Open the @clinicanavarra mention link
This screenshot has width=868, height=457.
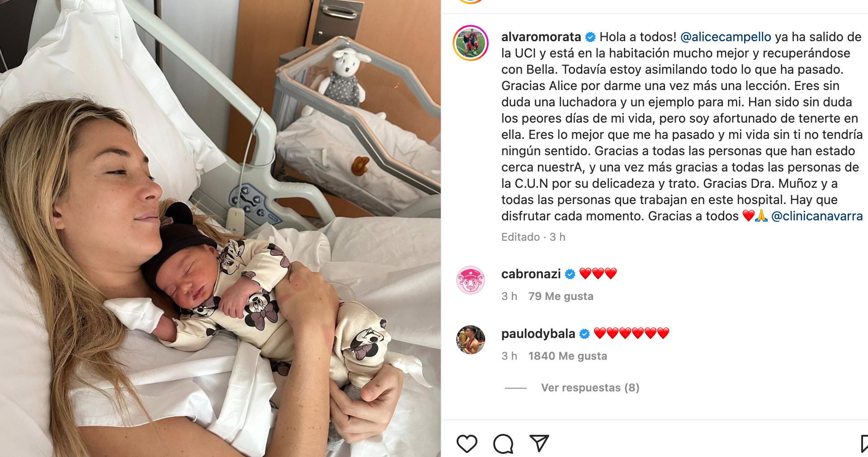pyautogui.click(x=817, y=216)
